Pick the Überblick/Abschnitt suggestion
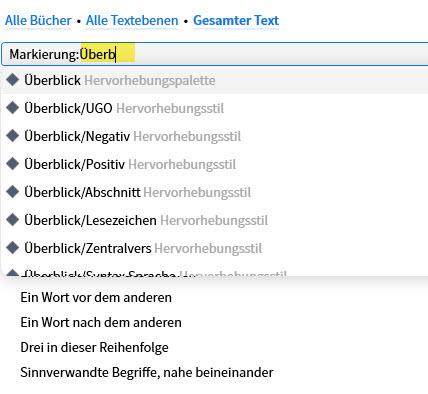The height and width of the screenshot is (394, 428). [x=215, y=192]
